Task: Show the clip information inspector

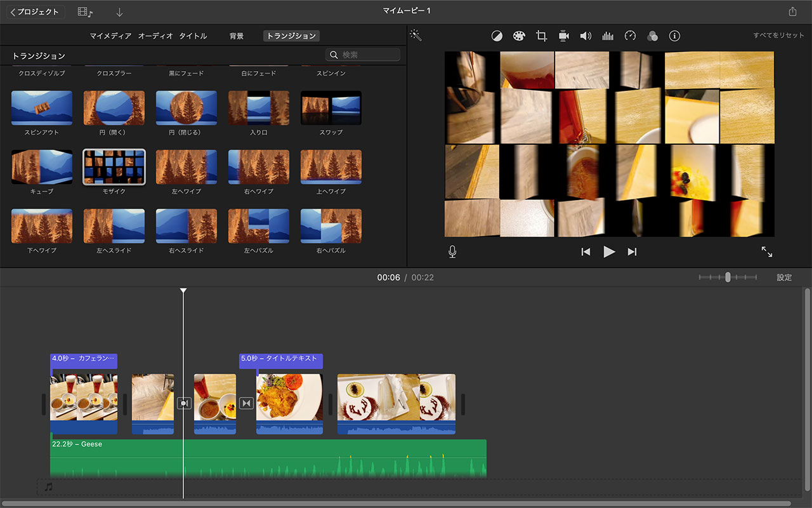Action: (x=674, y=36)
